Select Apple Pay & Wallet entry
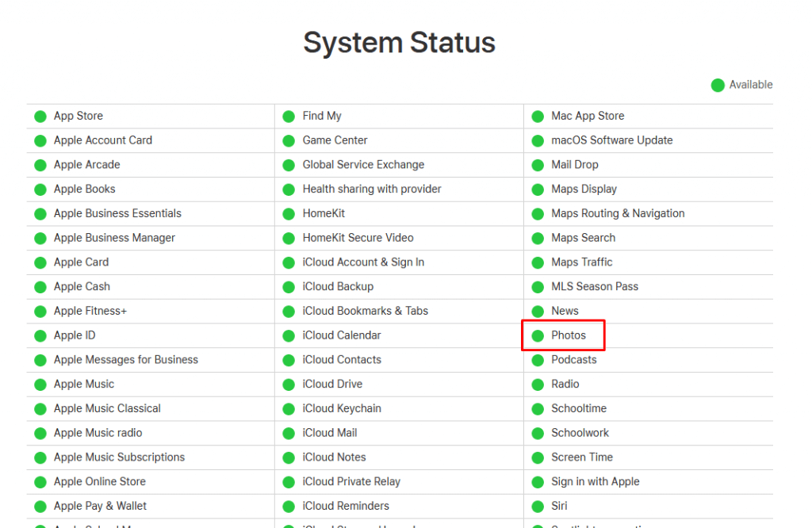 [100, 506]
